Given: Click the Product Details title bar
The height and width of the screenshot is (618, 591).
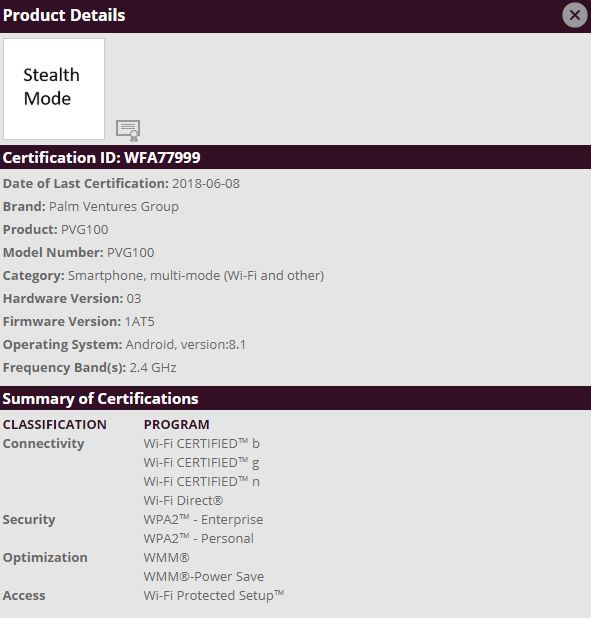Looking at the screenshot, I should (295, 16).
